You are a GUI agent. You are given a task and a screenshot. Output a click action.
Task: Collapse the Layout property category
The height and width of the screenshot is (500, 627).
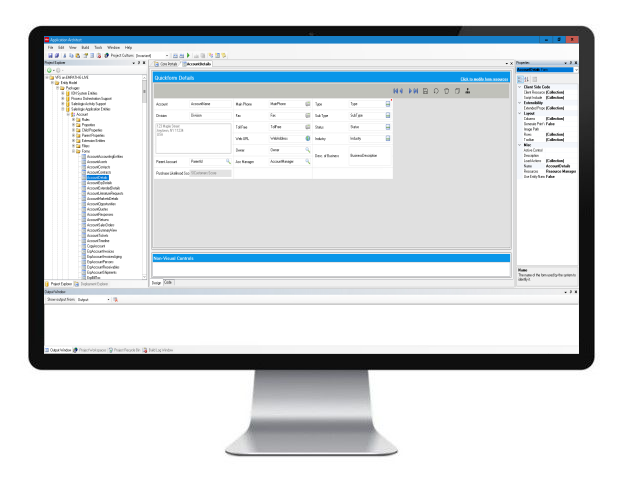click(x=520, y=113)
